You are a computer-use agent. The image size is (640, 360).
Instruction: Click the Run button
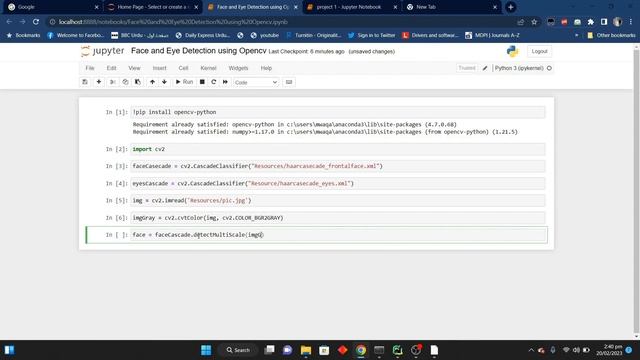tap(184, 82)
